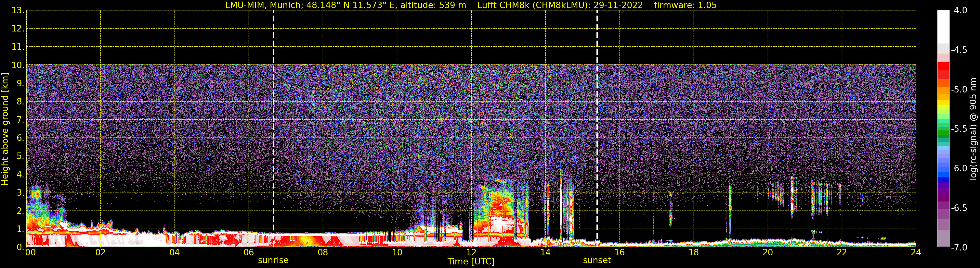The height and width of the screenshot is (268, 980).
Task: Click the sunset label below the axis
Action: pyautogui.click(x=597, y=261)
